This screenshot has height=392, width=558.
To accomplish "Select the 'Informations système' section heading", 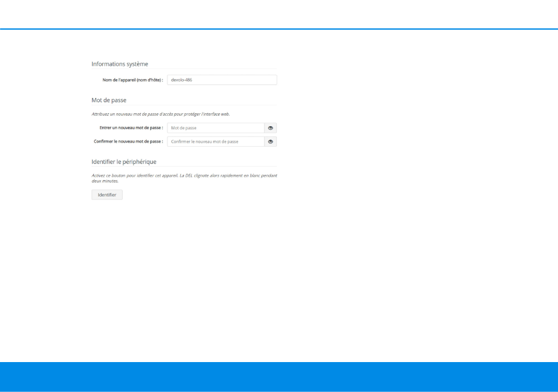I will click(120, 64).
